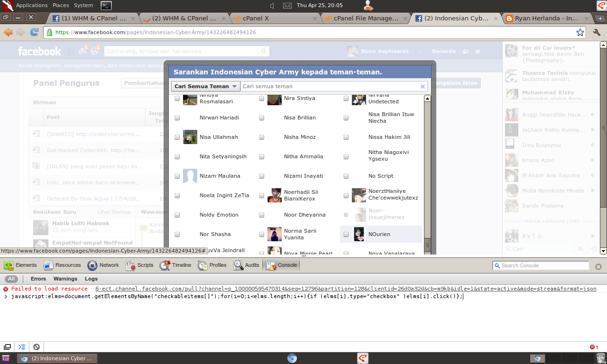Check the box for No Script
Screen dimensions: 607x364
pos(346,176)
